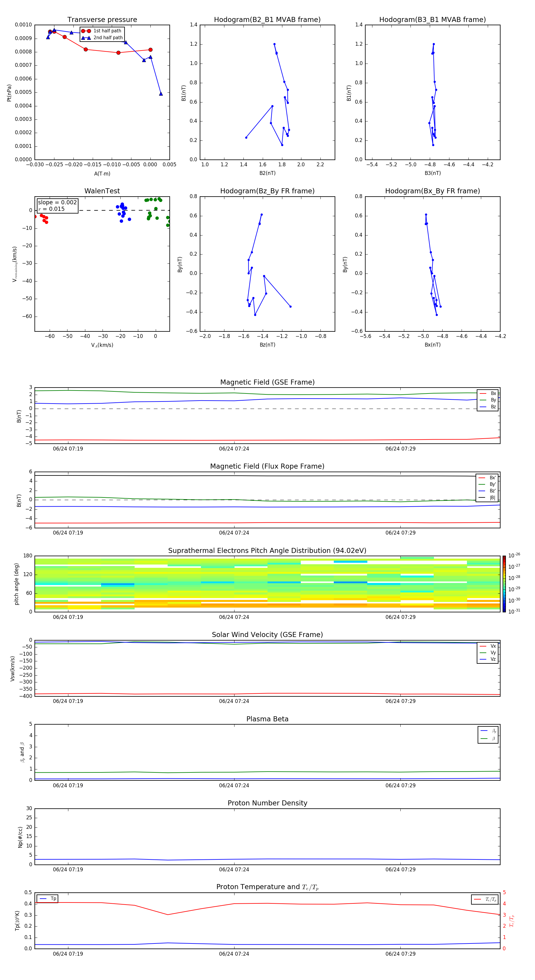This screenshot has width=535, height=980.
Task: Click the 'Proton Number Density' title
Action: (x=267, y=803)
